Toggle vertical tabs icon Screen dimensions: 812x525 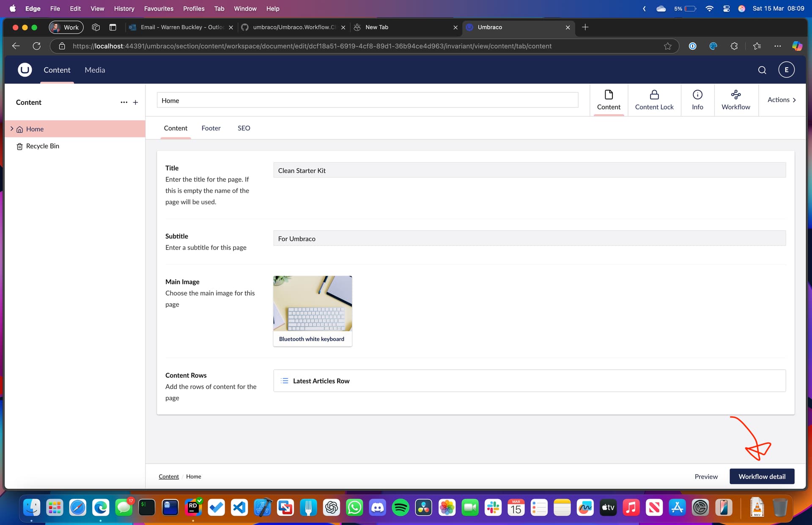pyautogui.click(x=113, y=27)
